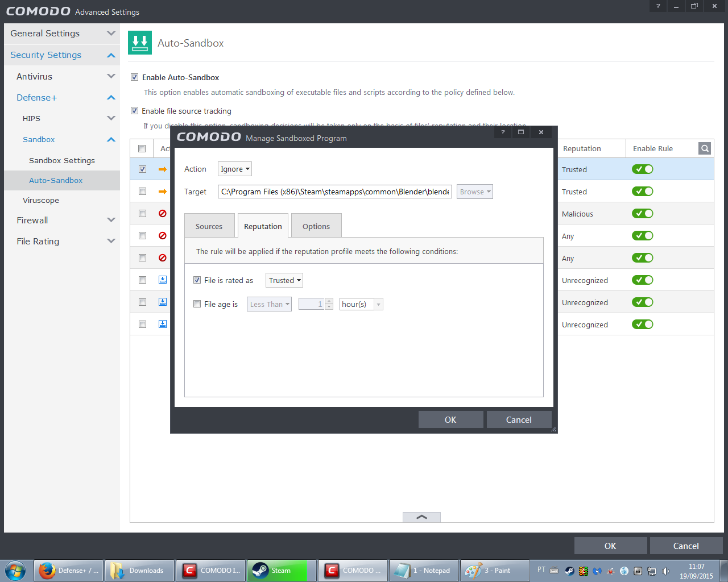Viewport: 728px width, 582px height.
Task: Switch to Steam in the taskbar
Action: (x=282, y=570)
